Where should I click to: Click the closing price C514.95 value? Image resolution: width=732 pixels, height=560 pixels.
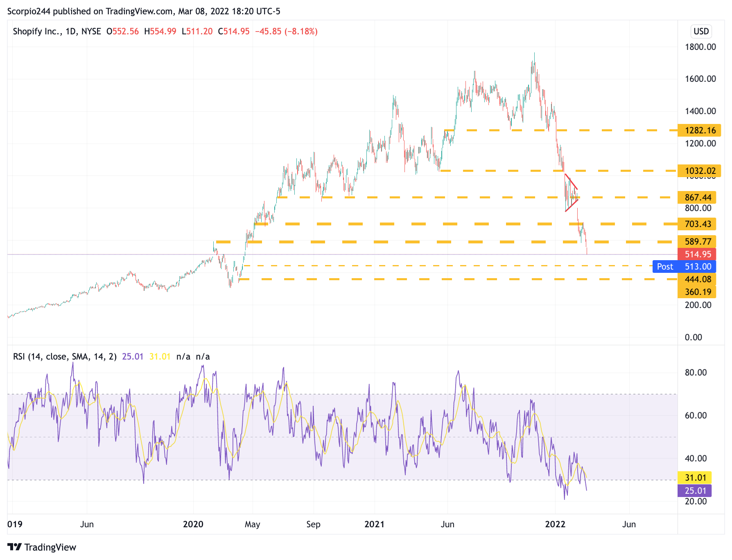coord(233,31)
